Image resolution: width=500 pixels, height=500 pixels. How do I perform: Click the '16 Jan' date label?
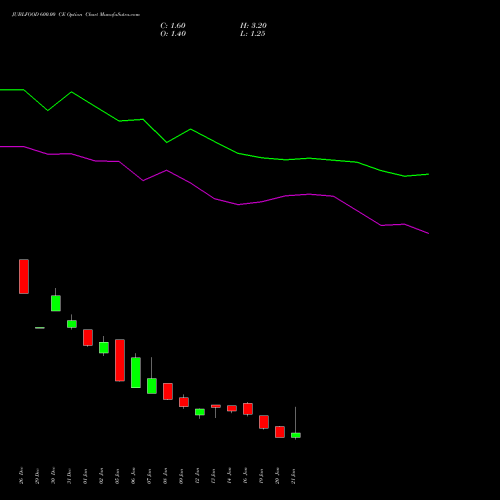point(245,476)
